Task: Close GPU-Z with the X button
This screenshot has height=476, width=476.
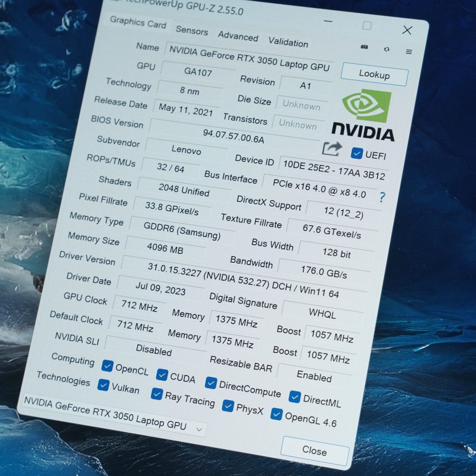Action: point(407,30)
